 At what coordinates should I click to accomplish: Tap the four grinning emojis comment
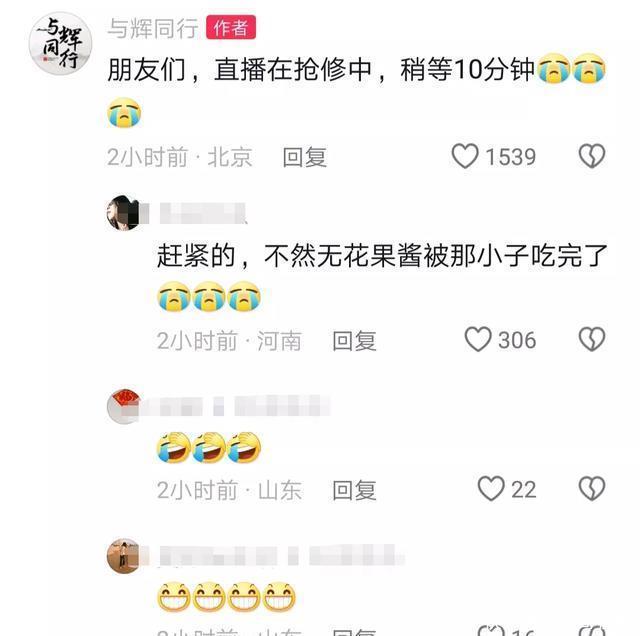tap(226, 596)
